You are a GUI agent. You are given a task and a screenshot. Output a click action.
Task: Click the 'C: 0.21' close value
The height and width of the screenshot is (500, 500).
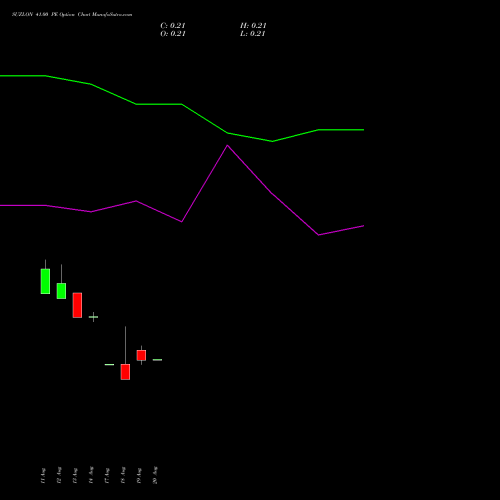[173, 26]
